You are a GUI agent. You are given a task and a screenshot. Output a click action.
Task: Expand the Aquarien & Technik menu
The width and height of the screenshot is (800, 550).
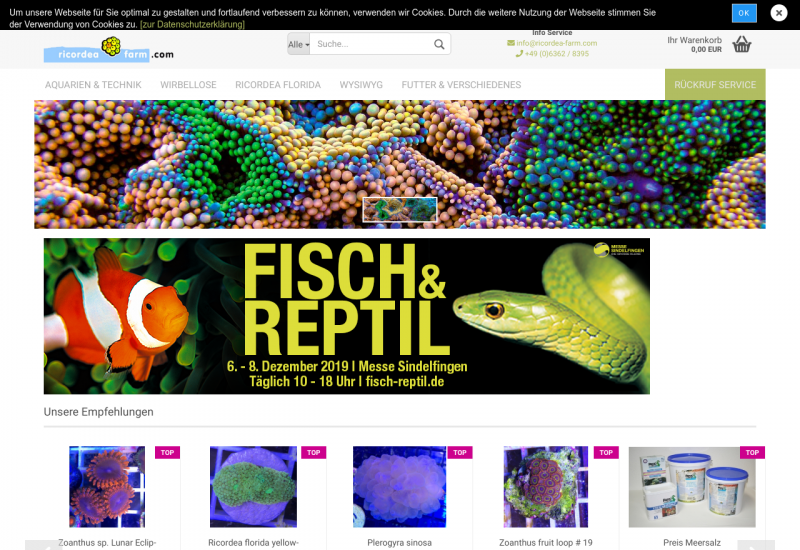93,85
